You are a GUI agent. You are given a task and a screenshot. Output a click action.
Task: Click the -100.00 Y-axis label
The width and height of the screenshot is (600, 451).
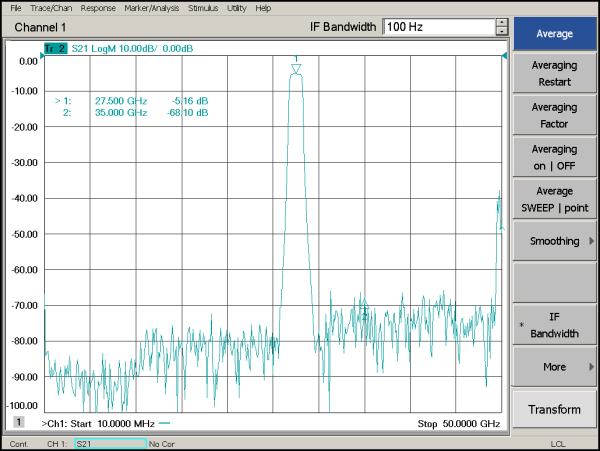[23, 405]
